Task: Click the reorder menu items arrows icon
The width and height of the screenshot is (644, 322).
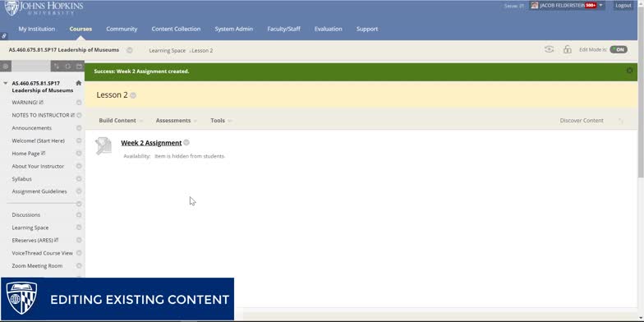Action: [x=56, y=66]
